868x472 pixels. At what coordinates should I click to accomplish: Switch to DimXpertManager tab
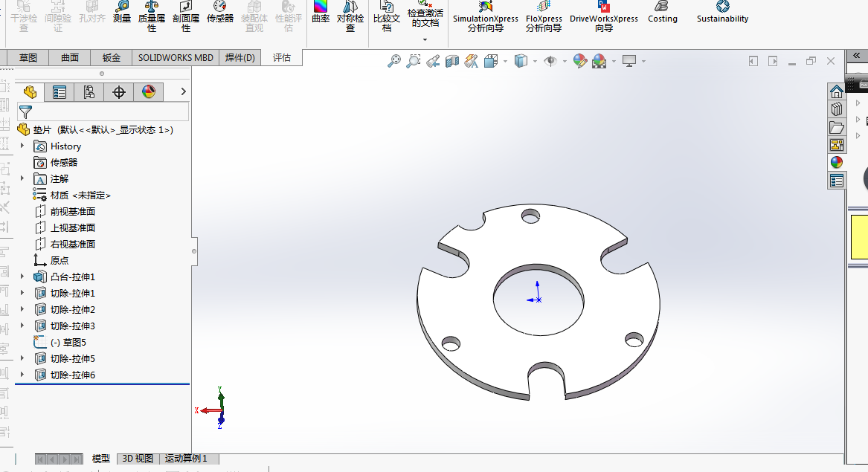click(x=118, y=92)
